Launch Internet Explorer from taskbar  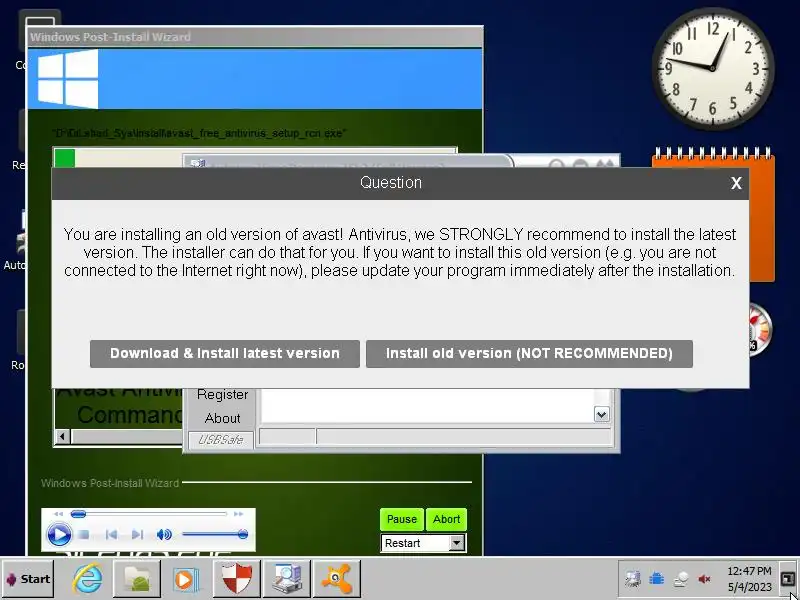pyautogui.click(x=87, y=579)
